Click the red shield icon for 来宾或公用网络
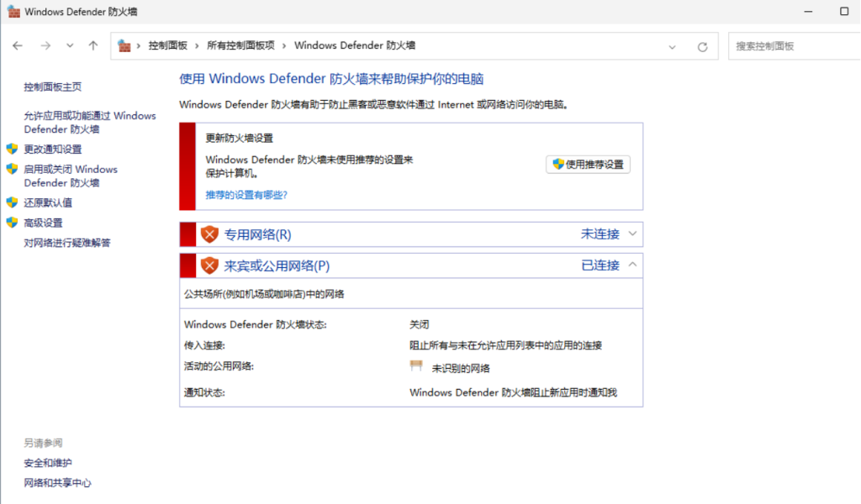This screenshot has width=861, height=504. point(209,265)
